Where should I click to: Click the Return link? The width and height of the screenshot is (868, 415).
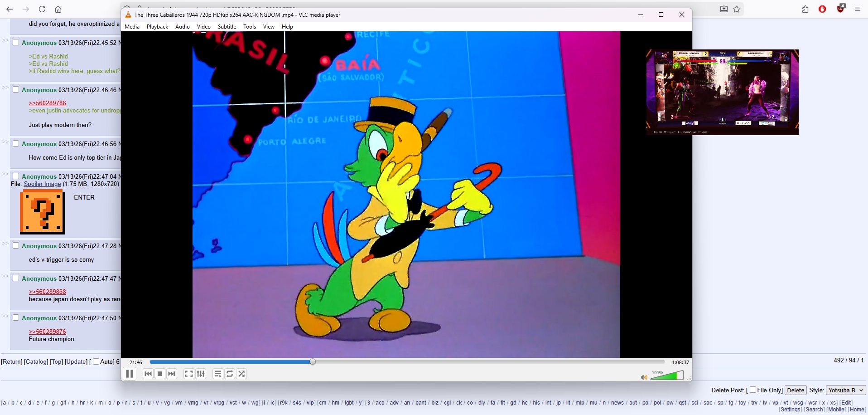point(12,361)
